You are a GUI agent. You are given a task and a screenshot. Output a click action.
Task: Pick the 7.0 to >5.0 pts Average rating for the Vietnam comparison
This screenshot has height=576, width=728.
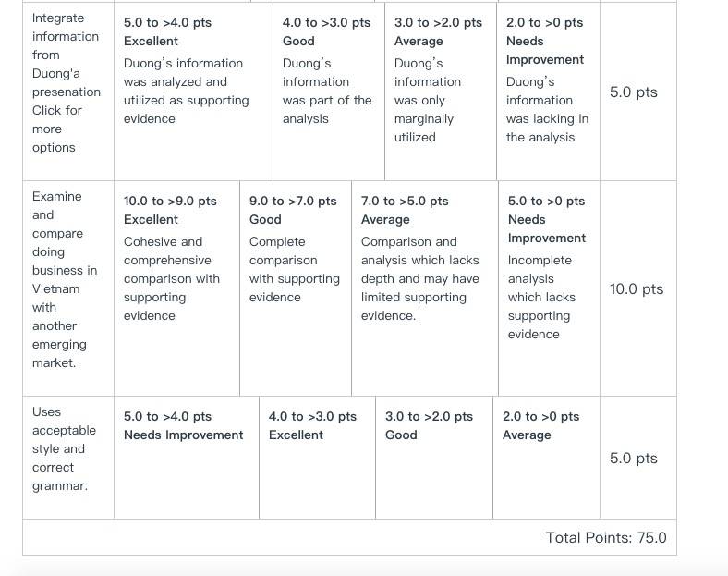tap(425, 288)
